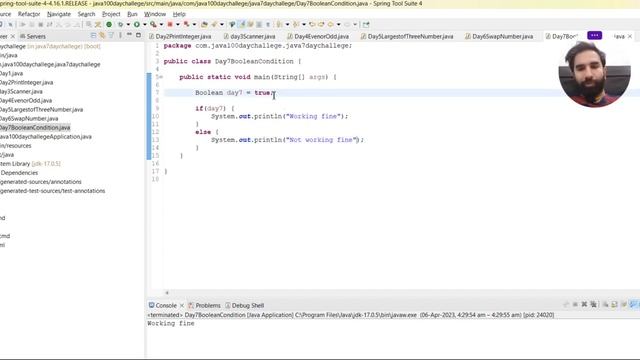
Task: Collapse the main method fold marker
Action: pyautogui.click(x=161, y=77)
